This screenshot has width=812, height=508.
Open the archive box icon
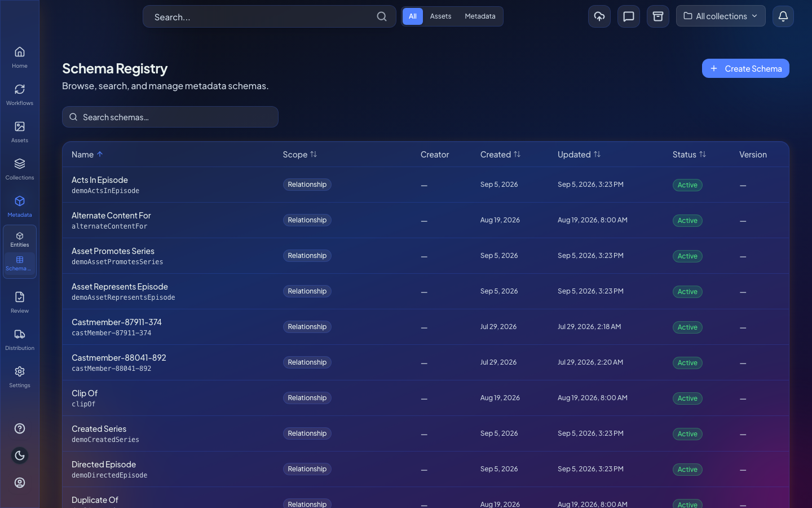pyautogui.click(x=658, y=16)
